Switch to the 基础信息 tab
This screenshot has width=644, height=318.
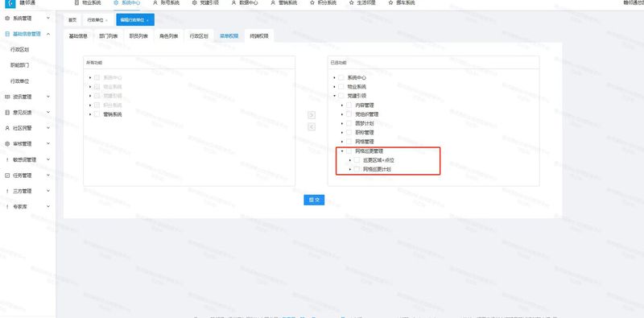tap(78, 36)
